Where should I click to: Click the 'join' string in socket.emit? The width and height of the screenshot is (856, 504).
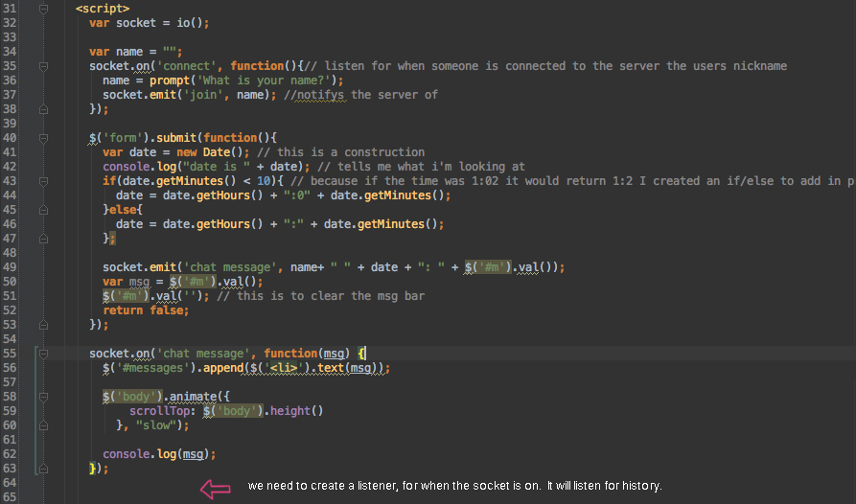(x=206, y=95)
